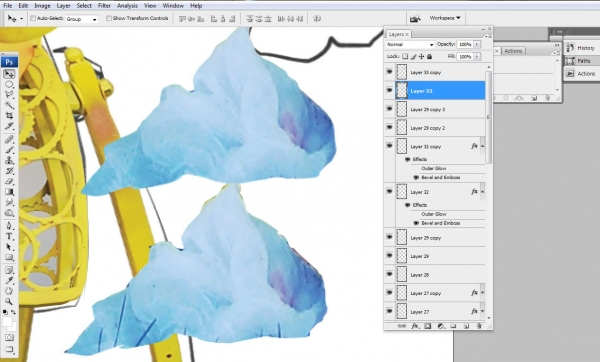Delete layer with trash icon
Screen dimensions: 600x362
click(479, 326)
